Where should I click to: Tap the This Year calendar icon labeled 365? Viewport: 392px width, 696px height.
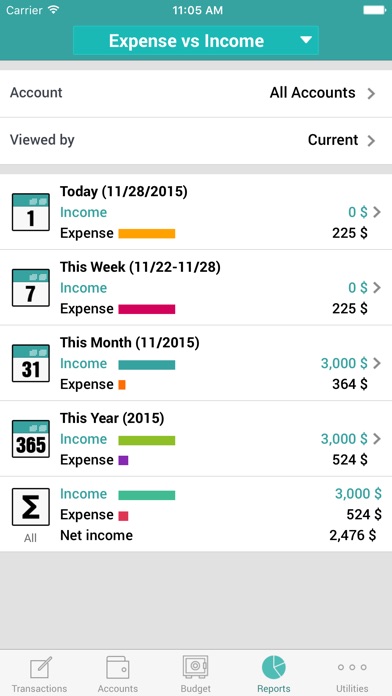31,439
